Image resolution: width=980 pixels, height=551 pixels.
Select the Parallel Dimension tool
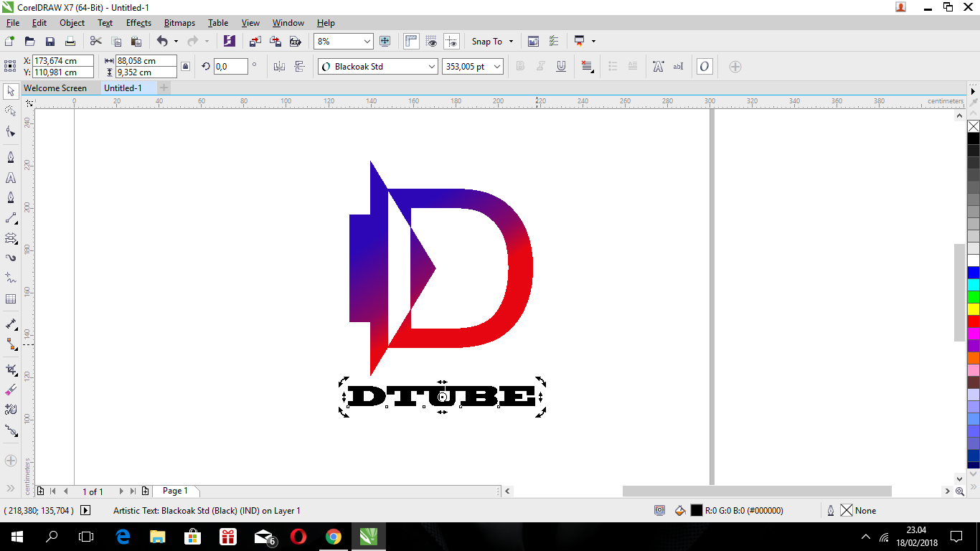[11, 325]
